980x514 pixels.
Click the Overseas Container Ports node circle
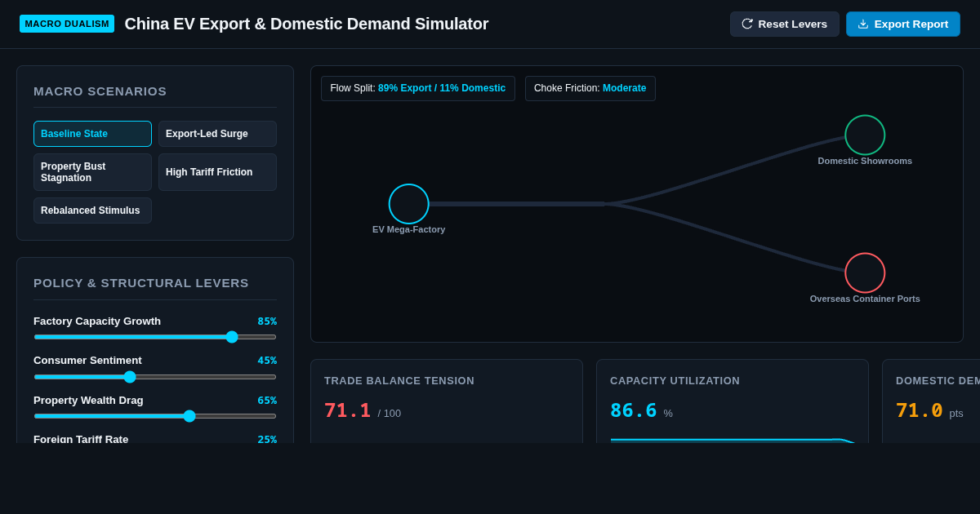[865, 273]
